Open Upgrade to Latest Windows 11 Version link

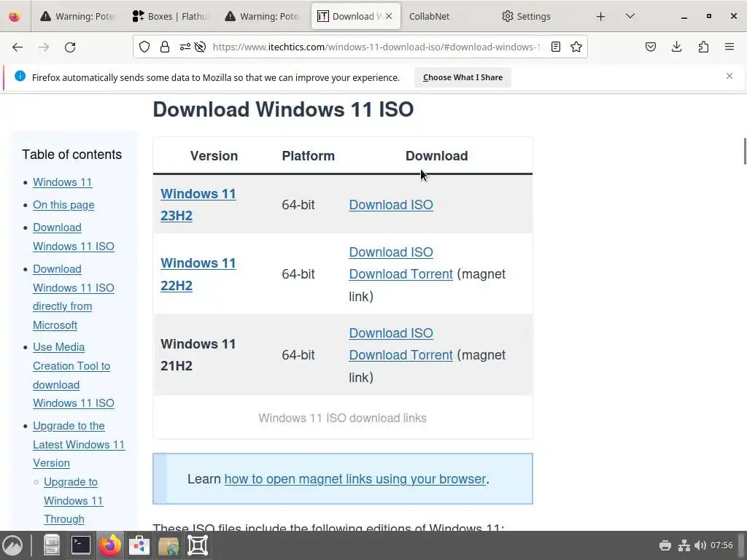tap(79, 444)
